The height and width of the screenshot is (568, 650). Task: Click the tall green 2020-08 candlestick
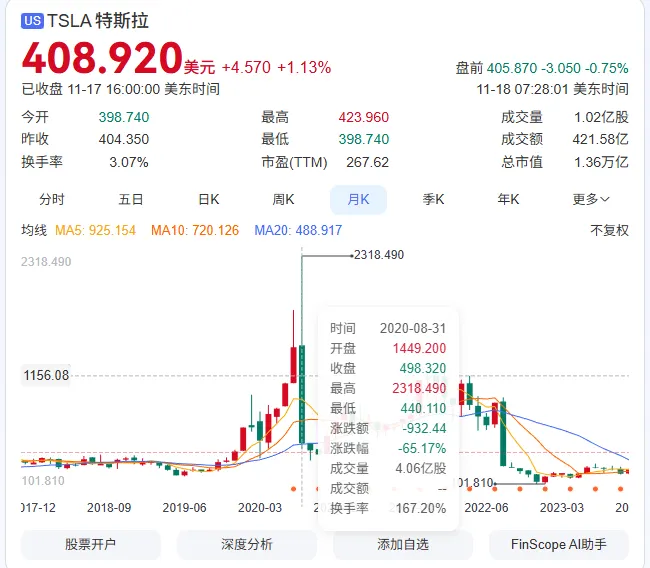point(302,394)
